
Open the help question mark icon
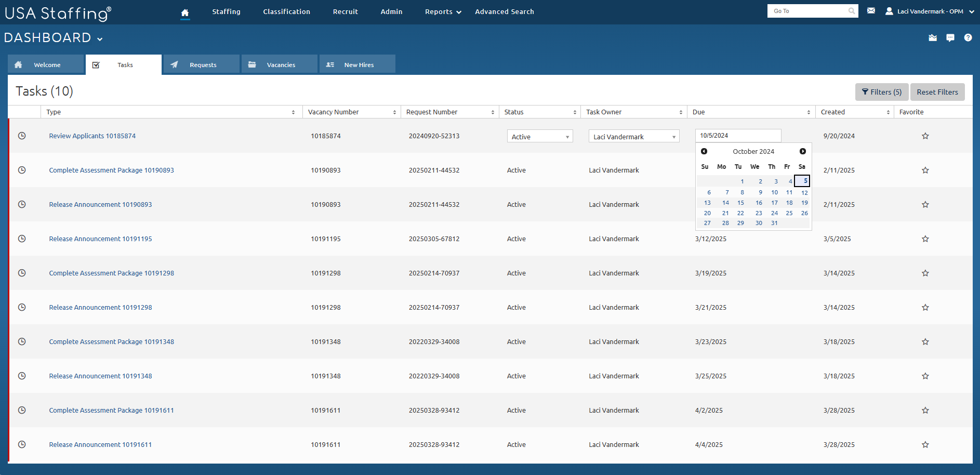[x=968, y=37]
